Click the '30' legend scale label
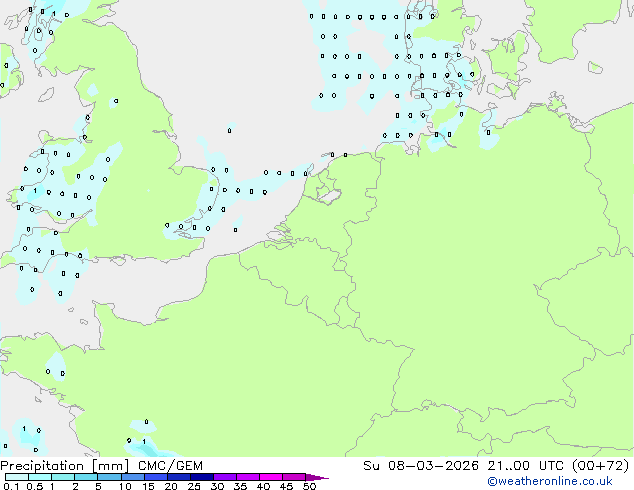Viewport: 634px width, 490px height. pyautogui.click(x=217, y=486)
